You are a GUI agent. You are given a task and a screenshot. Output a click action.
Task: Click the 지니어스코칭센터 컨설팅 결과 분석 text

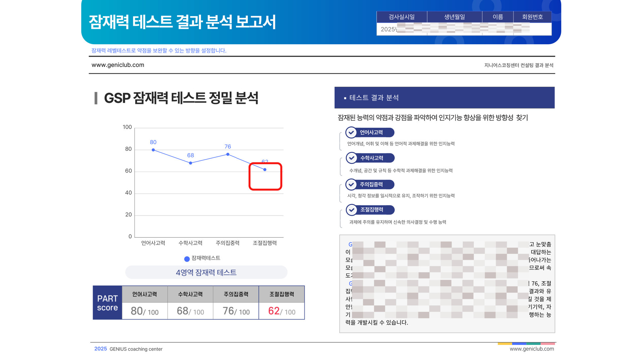[519, 65]
